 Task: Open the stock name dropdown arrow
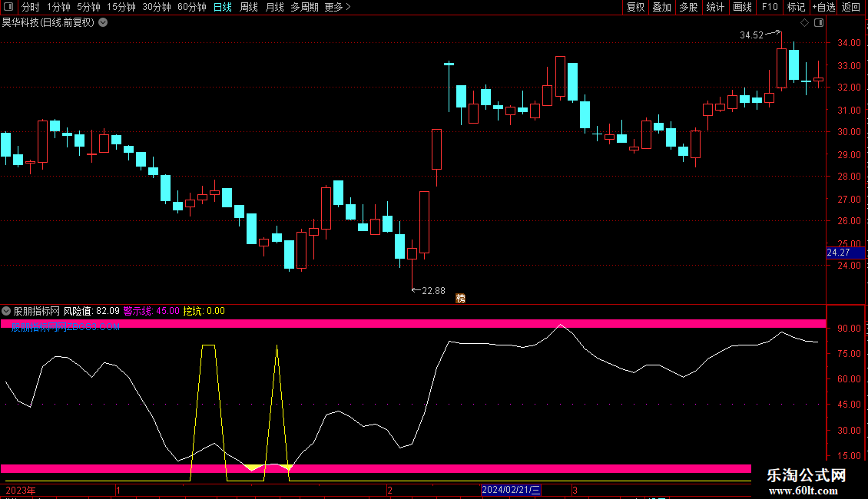(x=103, y=23)
